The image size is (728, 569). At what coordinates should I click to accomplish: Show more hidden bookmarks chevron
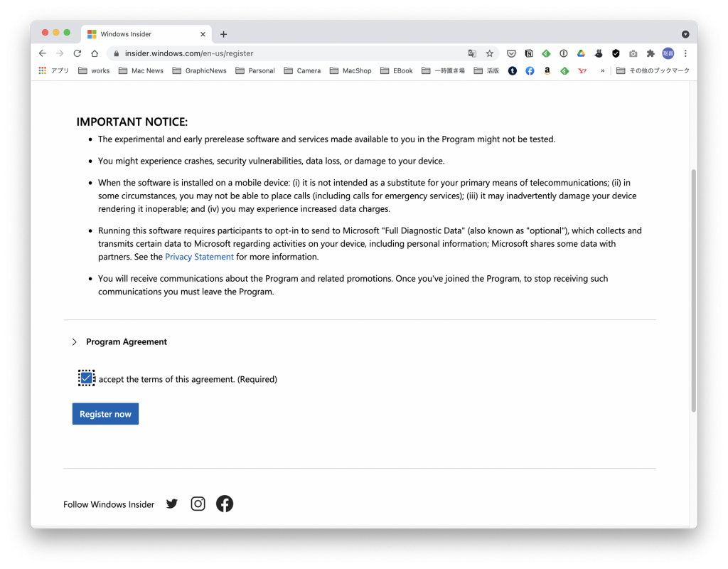click(x=603, y=70)
